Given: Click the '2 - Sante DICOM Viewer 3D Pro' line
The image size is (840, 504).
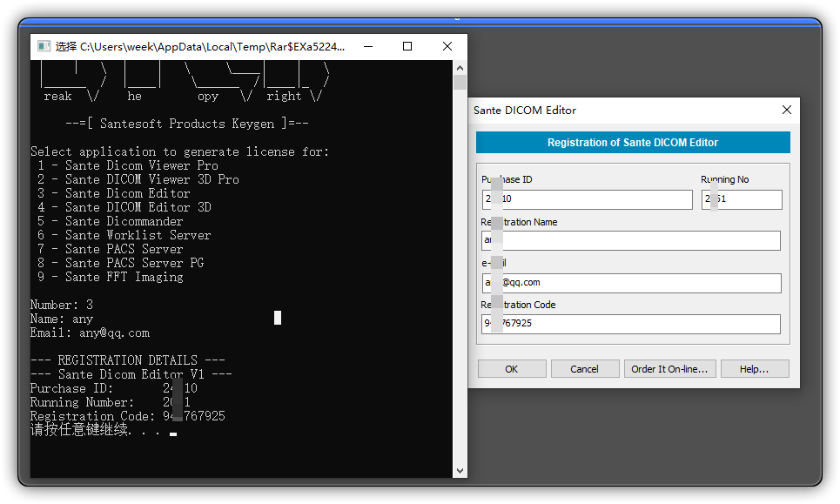Looking at the screenshot, I should 138,179.
